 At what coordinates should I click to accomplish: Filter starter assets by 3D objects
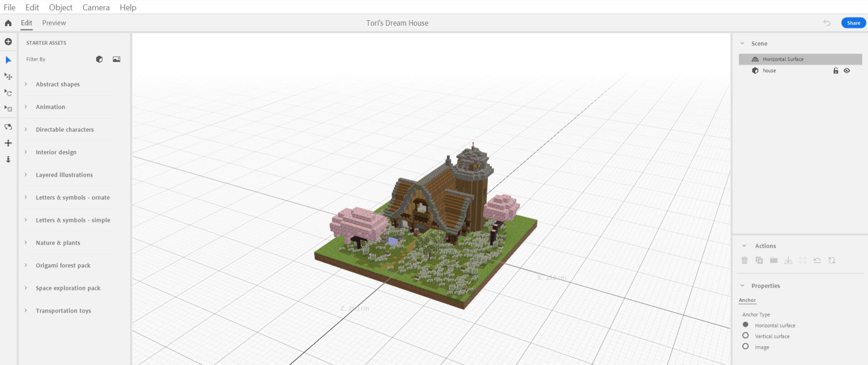(99, 59)
